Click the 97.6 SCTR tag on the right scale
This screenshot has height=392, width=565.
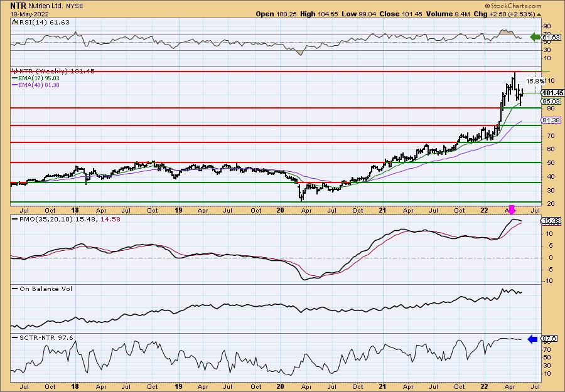tap(550, 339)
